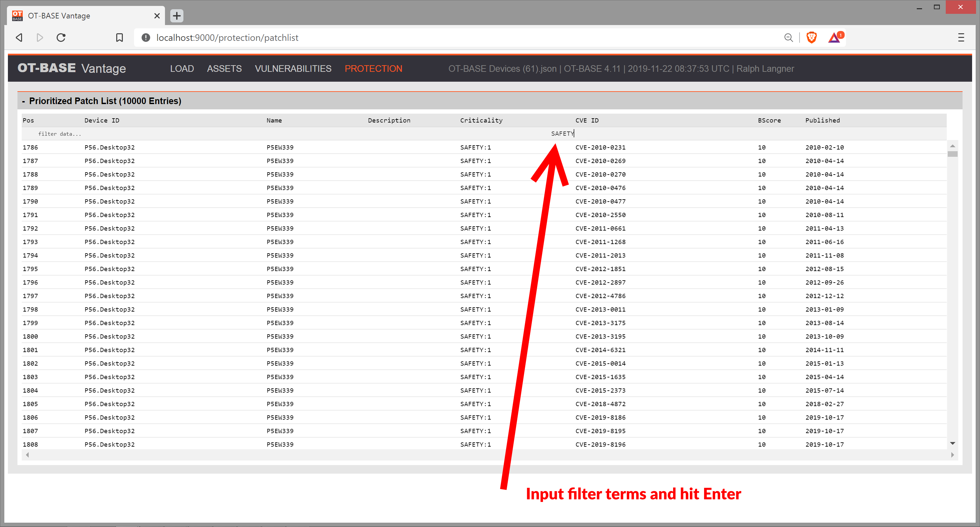Click the Description column header
Viewport: 980px width, 527px height.
(389, 121)
